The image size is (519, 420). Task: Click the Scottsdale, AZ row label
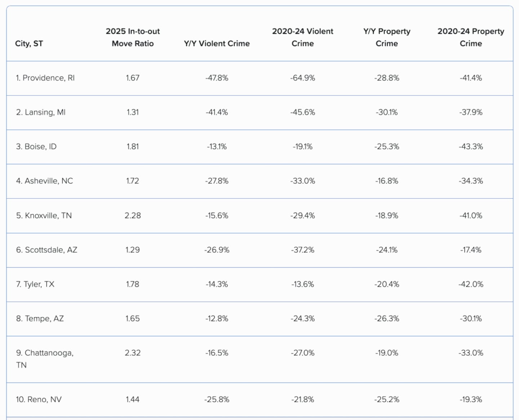click(x=46, y=250)
